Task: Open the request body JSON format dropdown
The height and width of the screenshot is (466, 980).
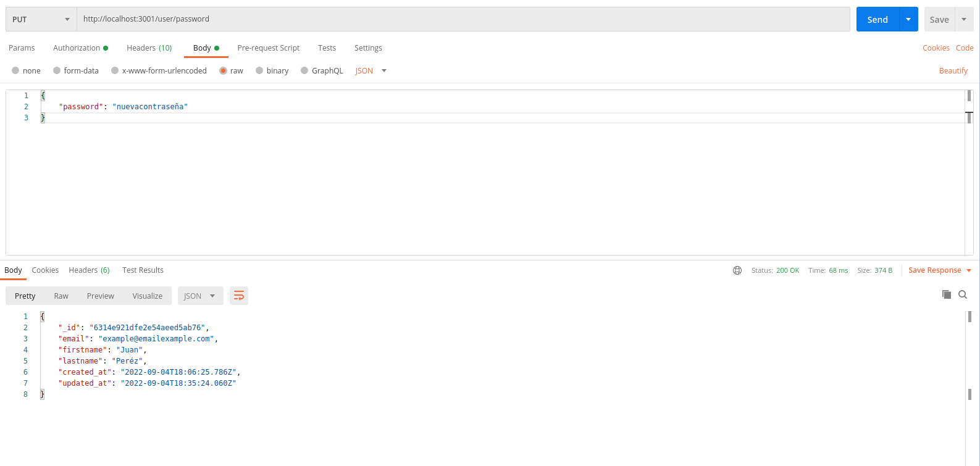Action: coord(371,71)
